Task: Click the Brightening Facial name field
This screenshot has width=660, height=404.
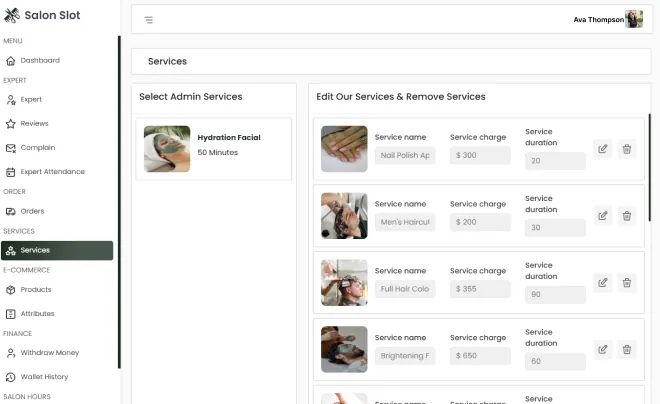Action: pos(405,356)
